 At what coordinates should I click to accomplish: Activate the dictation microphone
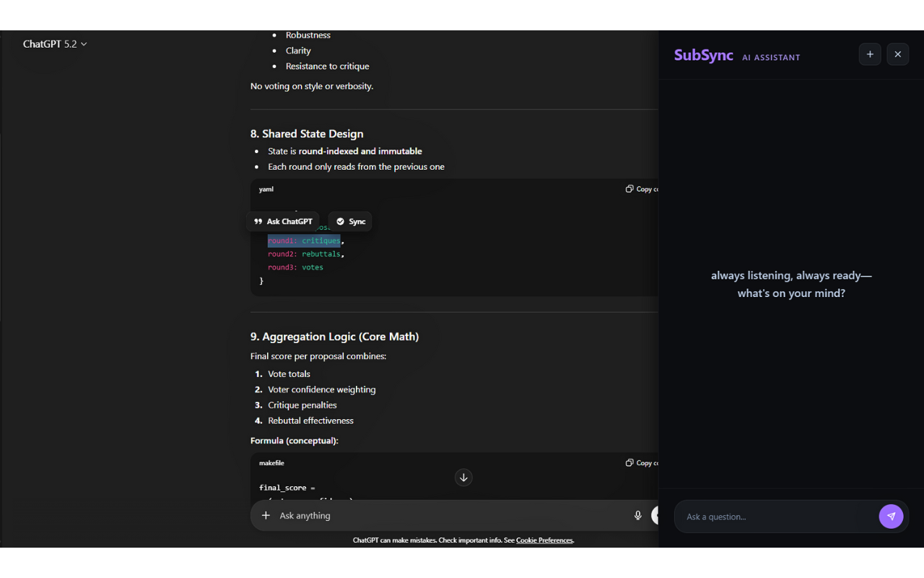[638, 515]
